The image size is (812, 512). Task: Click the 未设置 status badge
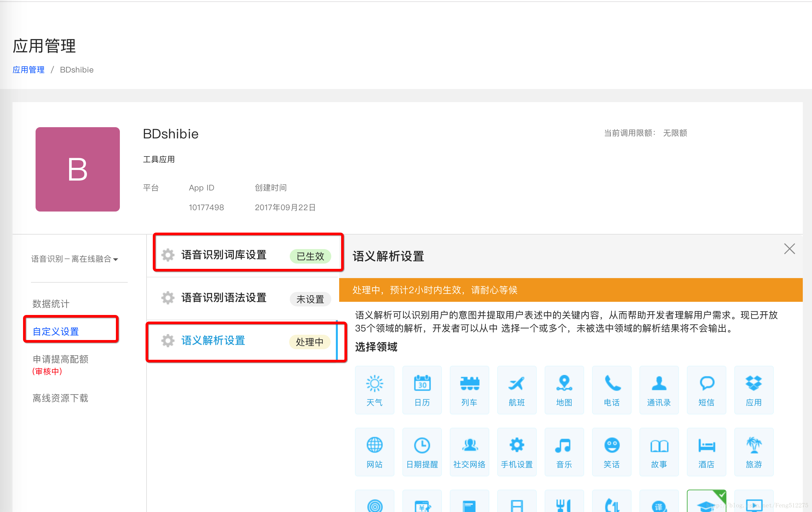point(310,299)
